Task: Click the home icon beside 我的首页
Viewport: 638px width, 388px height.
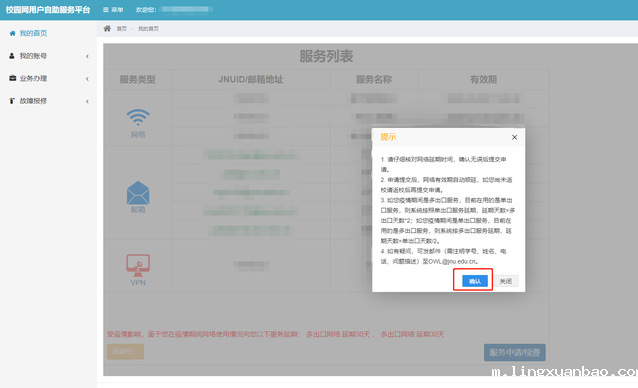Action: point(12,33)
